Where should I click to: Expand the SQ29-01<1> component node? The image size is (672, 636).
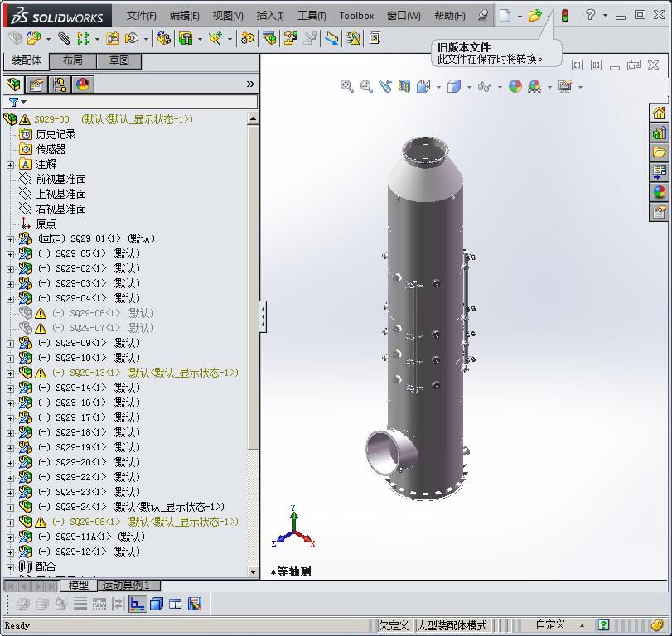(10, 240)
